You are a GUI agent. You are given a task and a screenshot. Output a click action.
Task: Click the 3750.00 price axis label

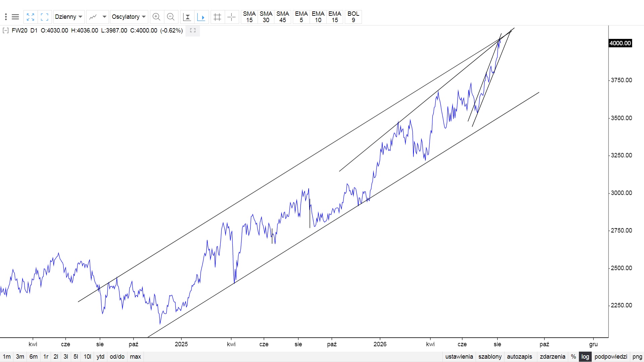click(x=622, y=80)
